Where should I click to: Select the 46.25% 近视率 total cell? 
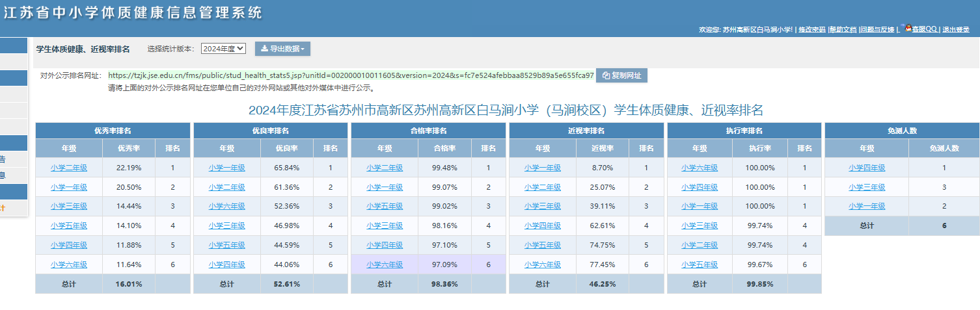point(603,283)
